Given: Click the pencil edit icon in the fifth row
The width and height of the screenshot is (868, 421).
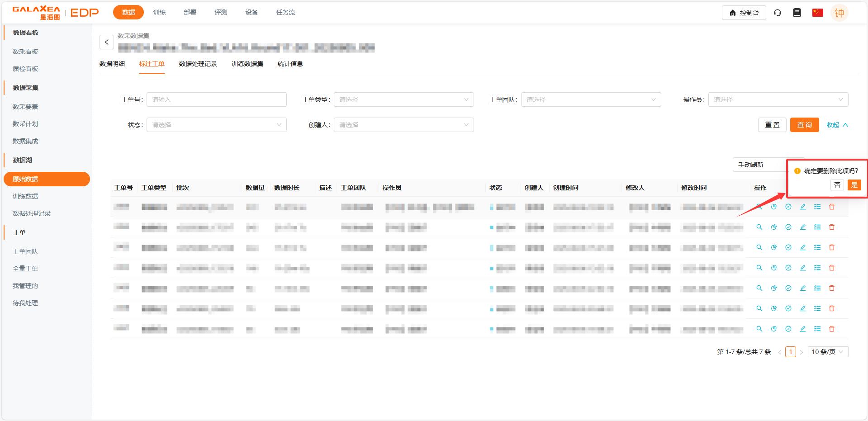Looking at the screenshot, I should click(x=802, y=288).
